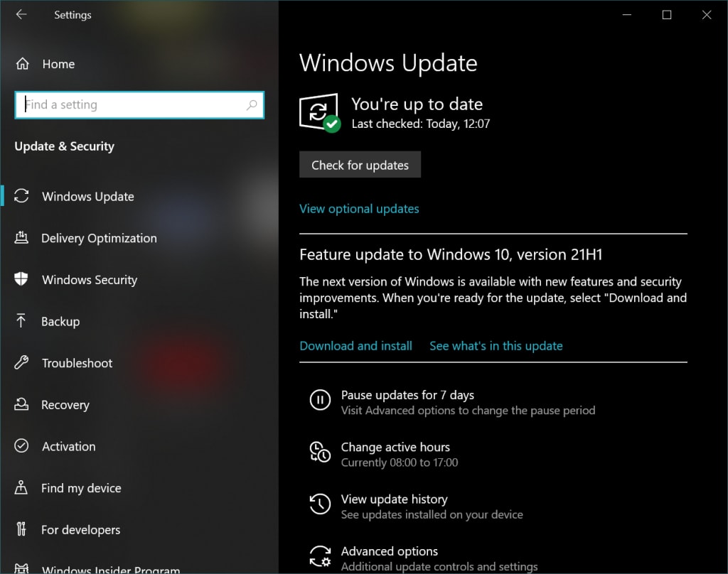The width and height of the screenshot is (728, 574).
Task: Open Advanced options for updates
Action: tap(390, 551)
